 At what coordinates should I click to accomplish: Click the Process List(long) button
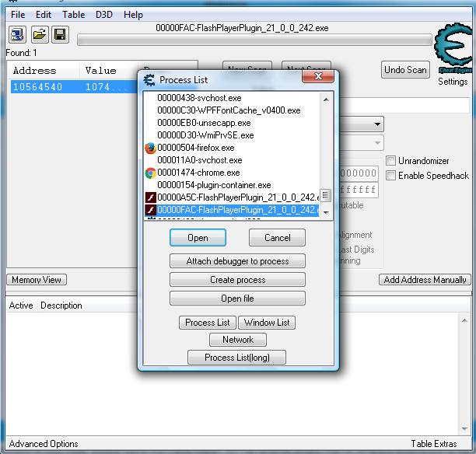tap(237, 358)
